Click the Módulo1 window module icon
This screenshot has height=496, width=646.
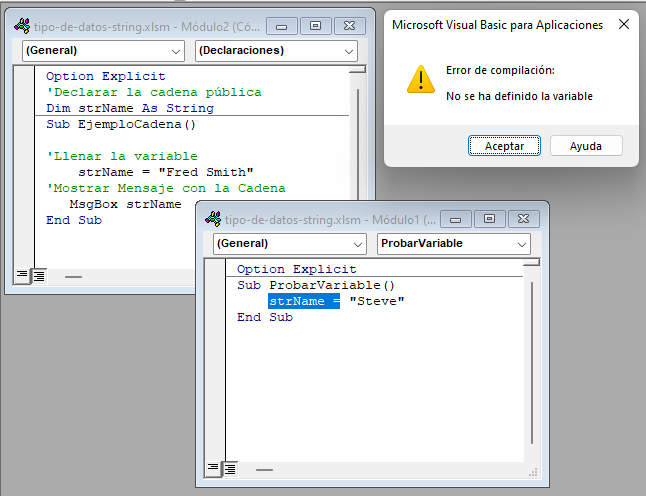click(x=213, y=219)
